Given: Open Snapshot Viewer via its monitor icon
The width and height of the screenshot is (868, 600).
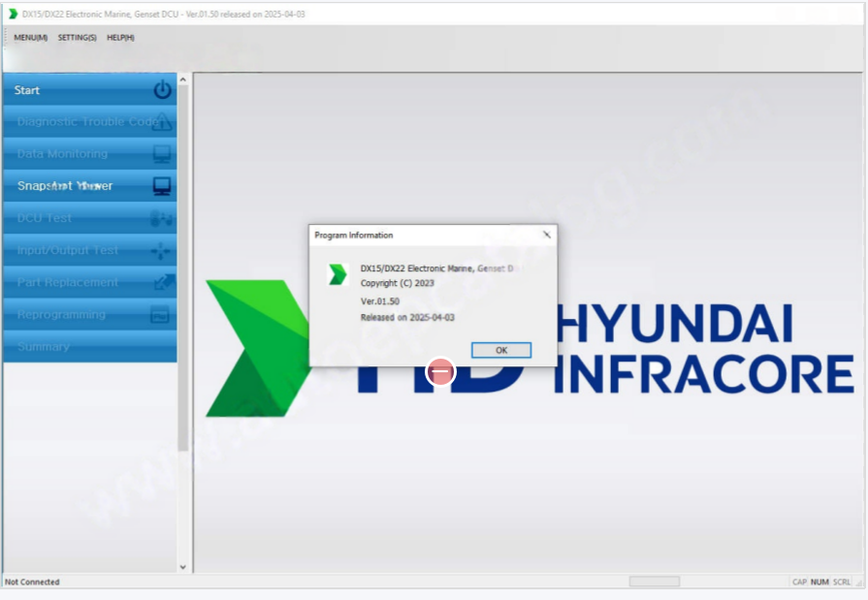Looking at the screenshot, I should (162, 185).
